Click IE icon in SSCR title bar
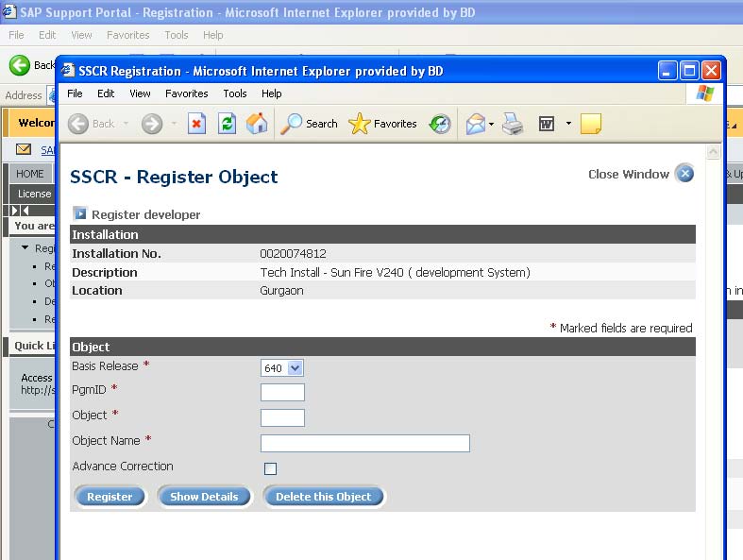Screen dimensions: 743x560 (x=68, y=70)
